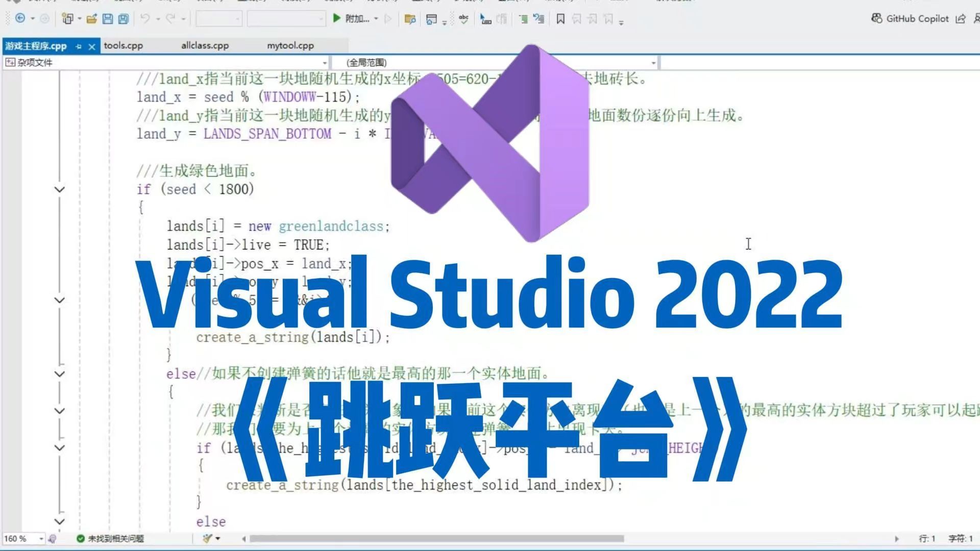Click the window layout toolbar icon
980x551 pixels.
(x=431, y=19)
